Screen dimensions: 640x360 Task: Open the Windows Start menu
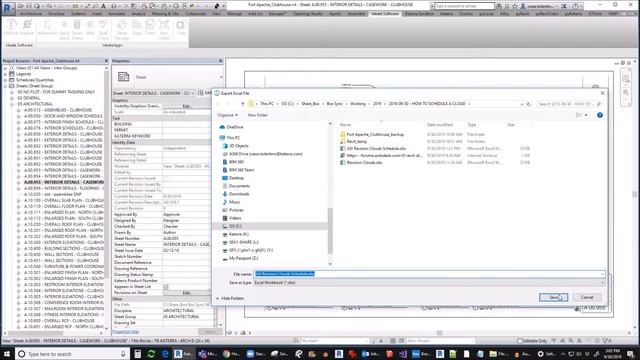[7, 353]
